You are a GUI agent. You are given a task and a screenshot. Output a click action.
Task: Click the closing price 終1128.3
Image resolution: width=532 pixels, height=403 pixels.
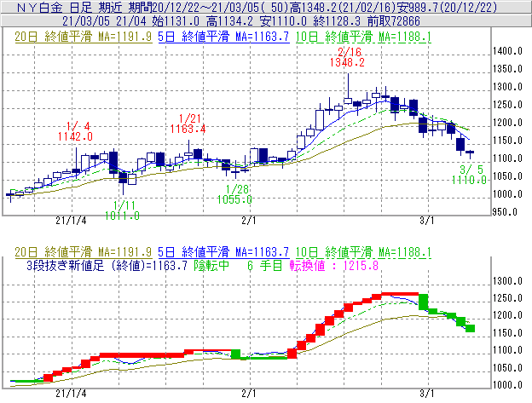point(337,21)
